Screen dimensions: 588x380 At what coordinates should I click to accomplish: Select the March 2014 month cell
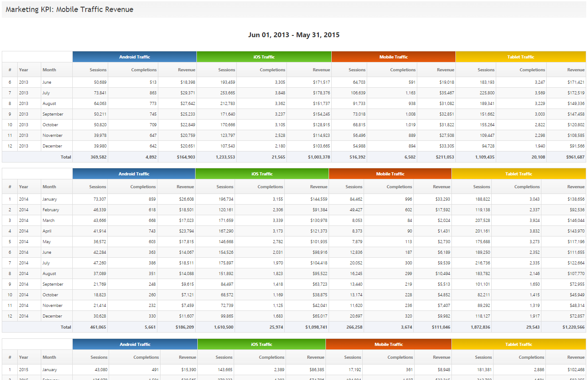[49, 221]
